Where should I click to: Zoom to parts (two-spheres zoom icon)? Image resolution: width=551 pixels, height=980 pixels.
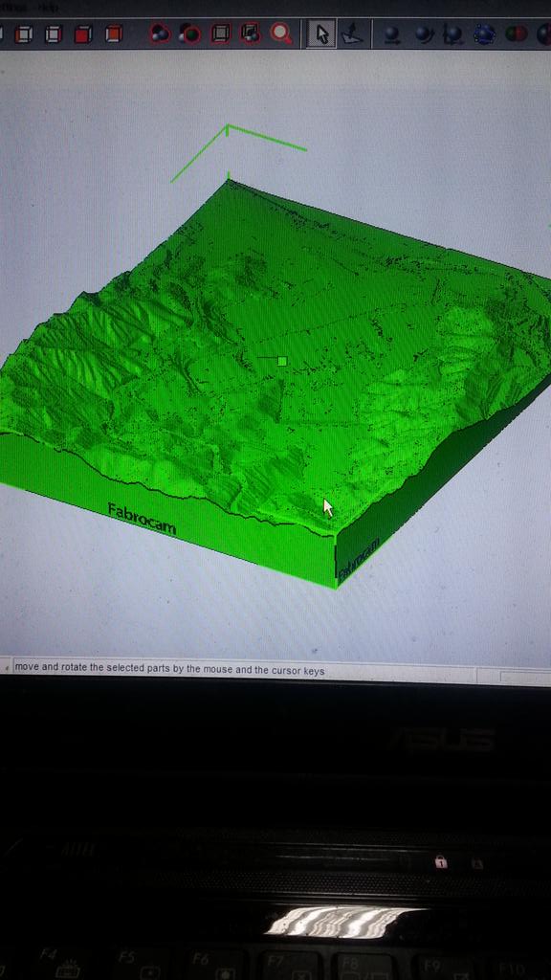[160, 33]
